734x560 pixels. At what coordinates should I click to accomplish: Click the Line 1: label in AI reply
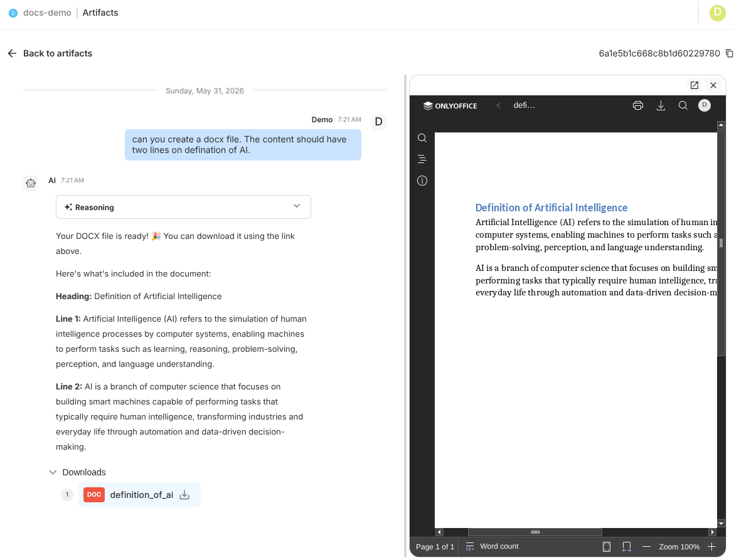68,319
